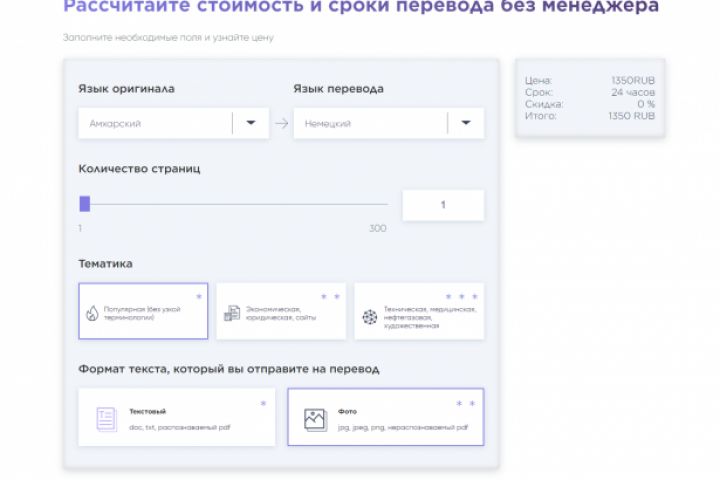Click the three stars on the technical topic card
Screen dimensions: 720x480
(461, 296)
